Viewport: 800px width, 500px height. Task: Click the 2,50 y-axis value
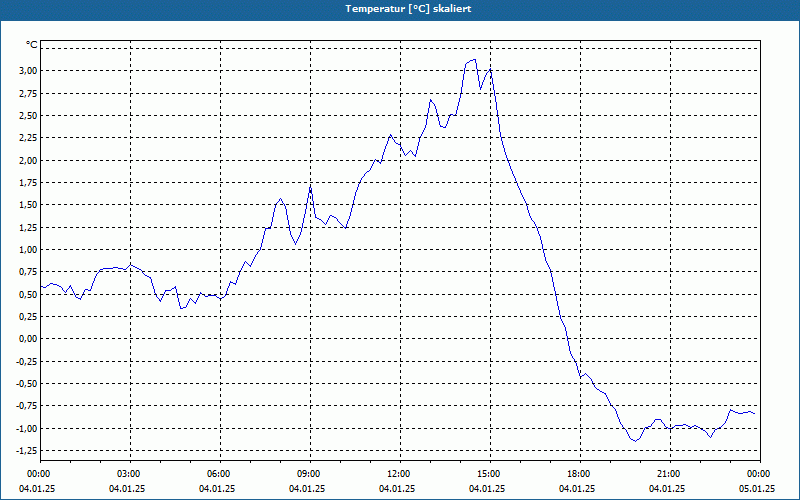coord(29,116)
